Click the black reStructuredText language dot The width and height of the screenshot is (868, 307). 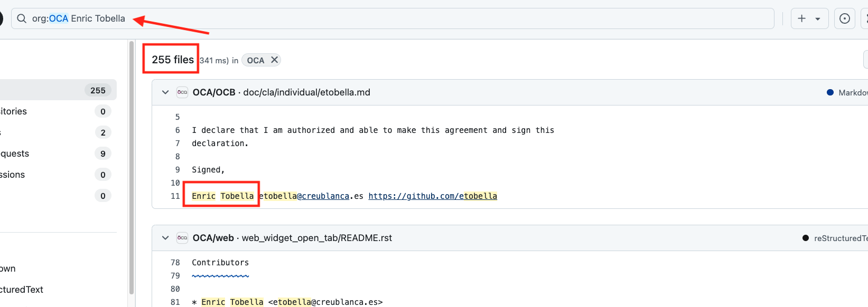click(x=806, y=238)
